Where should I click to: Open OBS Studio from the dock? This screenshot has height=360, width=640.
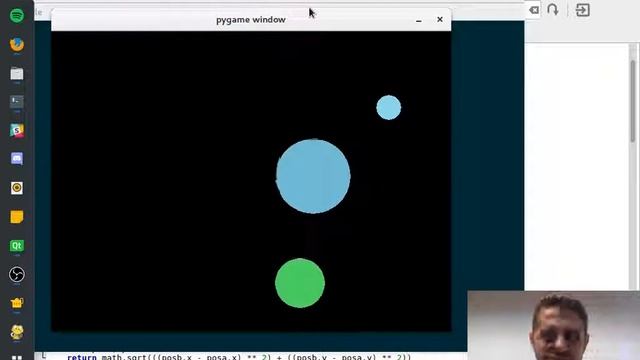17,274
